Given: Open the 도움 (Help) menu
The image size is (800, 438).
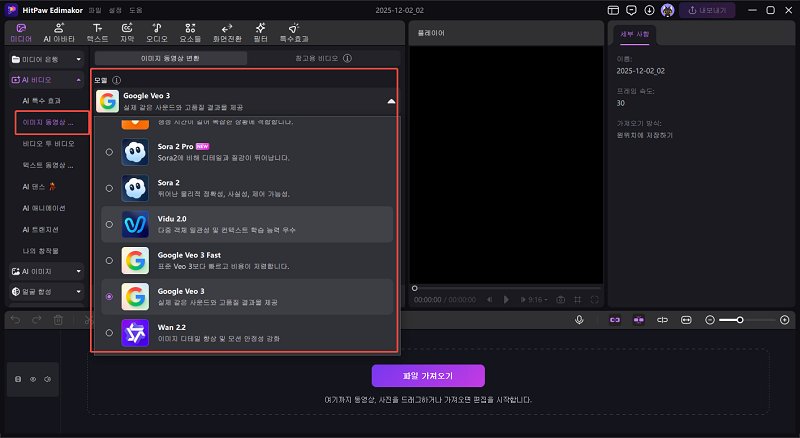Looking at the screenshot, I should click(136, 10).
